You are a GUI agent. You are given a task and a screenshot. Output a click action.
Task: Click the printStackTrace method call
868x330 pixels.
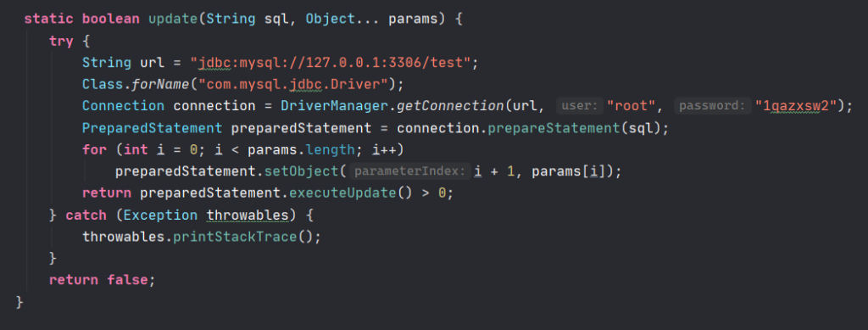click(x=236, y=237)
